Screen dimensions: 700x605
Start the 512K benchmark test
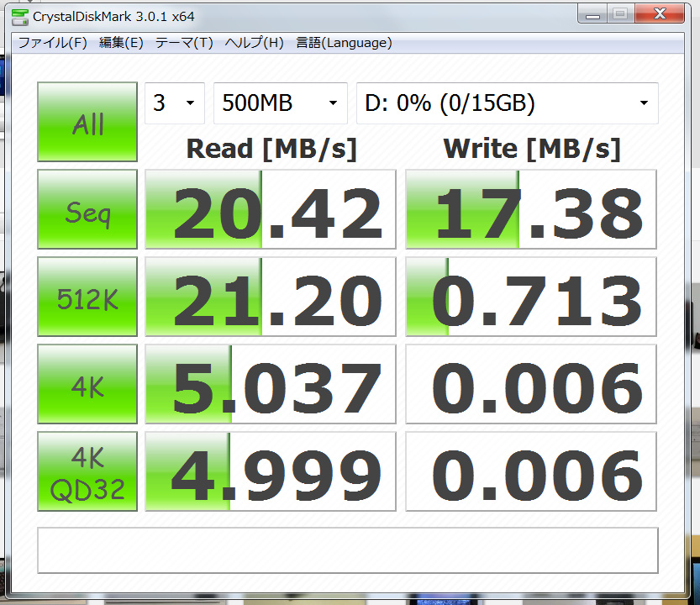(x=87, y=297)
